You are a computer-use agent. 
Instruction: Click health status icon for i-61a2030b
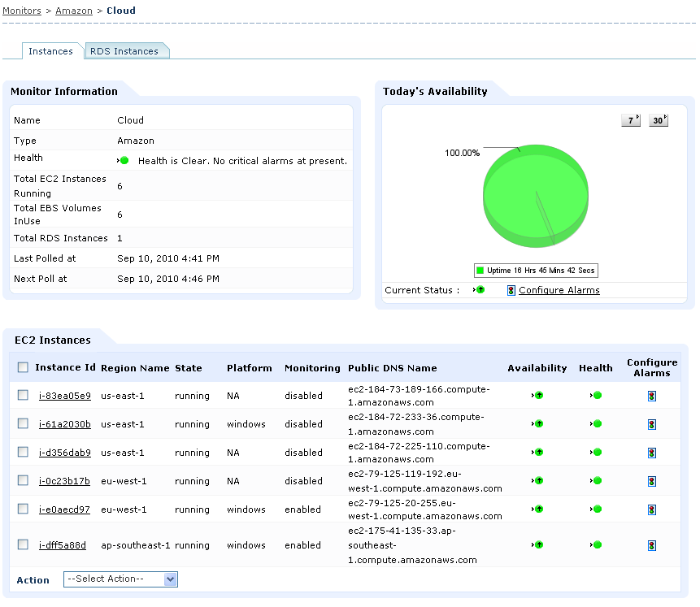596,424
